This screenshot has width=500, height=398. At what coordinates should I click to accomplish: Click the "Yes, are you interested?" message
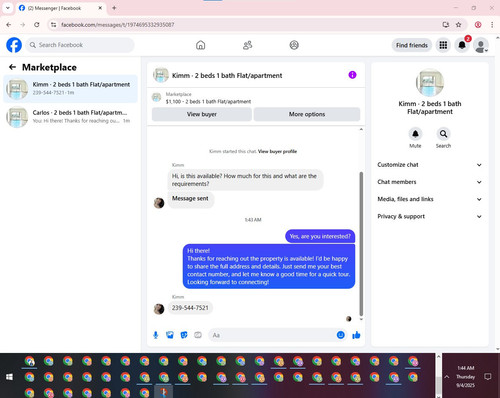(x=320, y=236)
